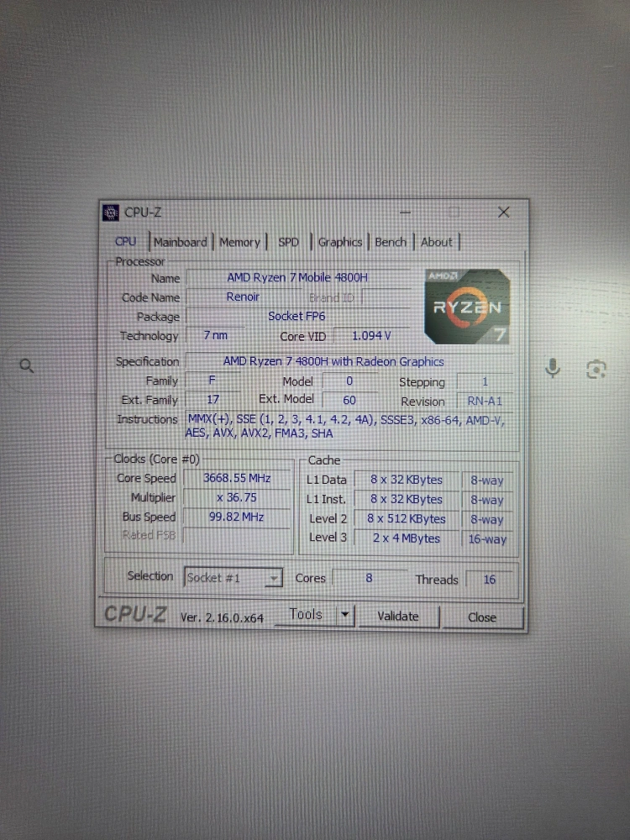Click the CPU-Z app icon in title bar
Viewport: 630px width, 840px height.
coord(111,213)
